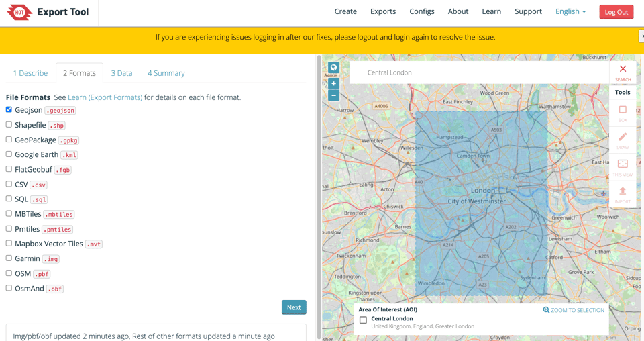Viewport: 644px width, 341px height.
Task: Open the Support nav link
Action: [528, 12]
